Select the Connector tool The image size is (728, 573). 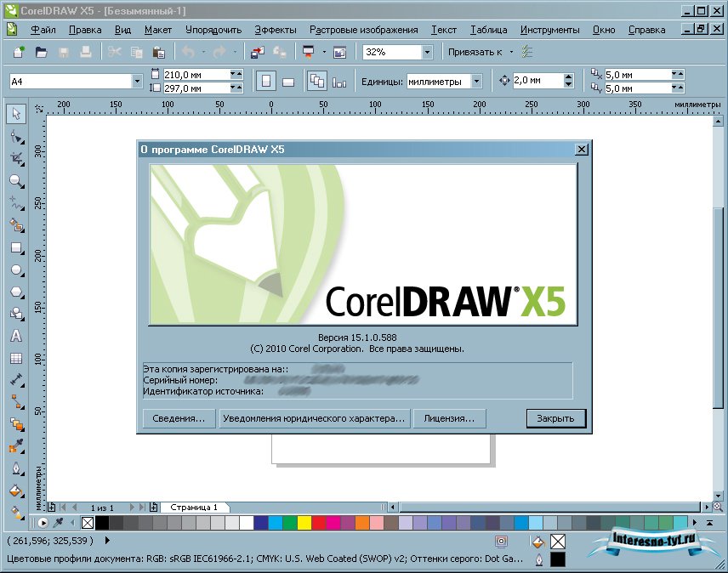pos(17,402)
